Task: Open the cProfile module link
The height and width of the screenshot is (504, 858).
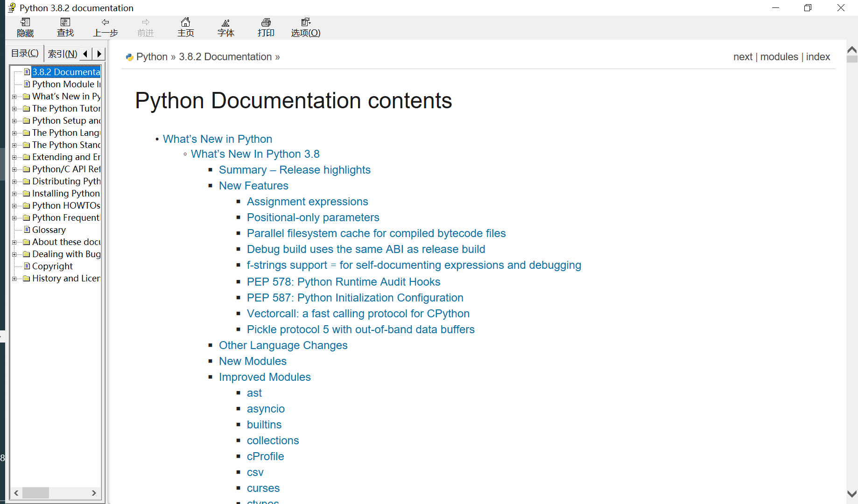Action: (265, 456)
